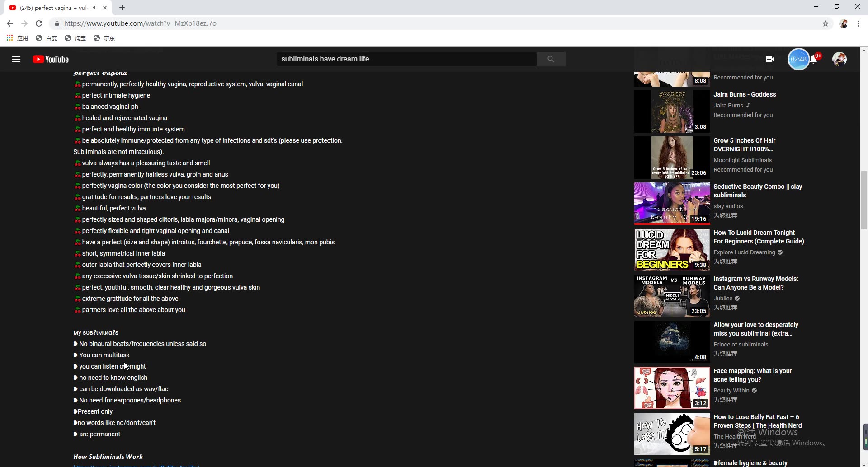The width and height of the screenshot is (868, 467).
Task: Click the search magnifier button
Action: [x=551, y=59]
